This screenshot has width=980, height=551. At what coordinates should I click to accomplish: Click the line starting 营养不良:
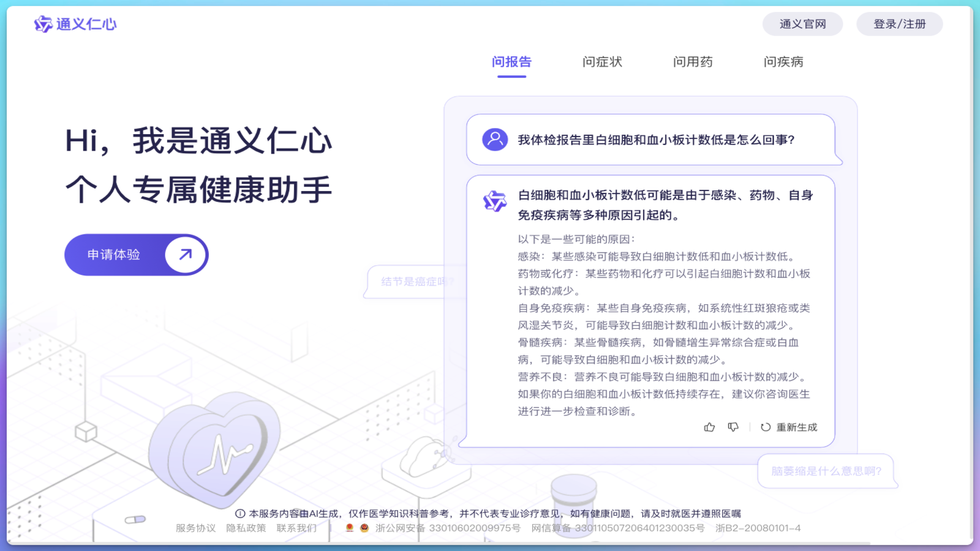pos(664,377)
